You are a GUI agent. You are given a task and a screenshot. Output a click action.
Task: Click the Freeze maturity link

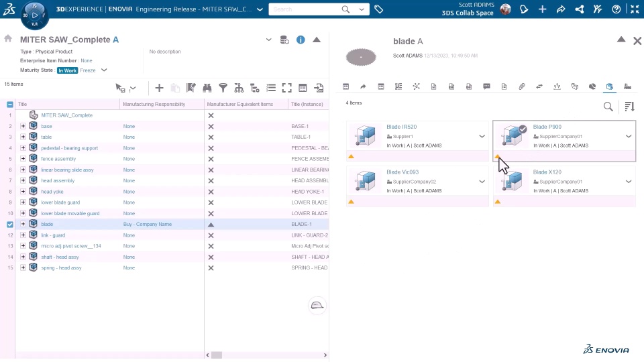coord(87,70)
